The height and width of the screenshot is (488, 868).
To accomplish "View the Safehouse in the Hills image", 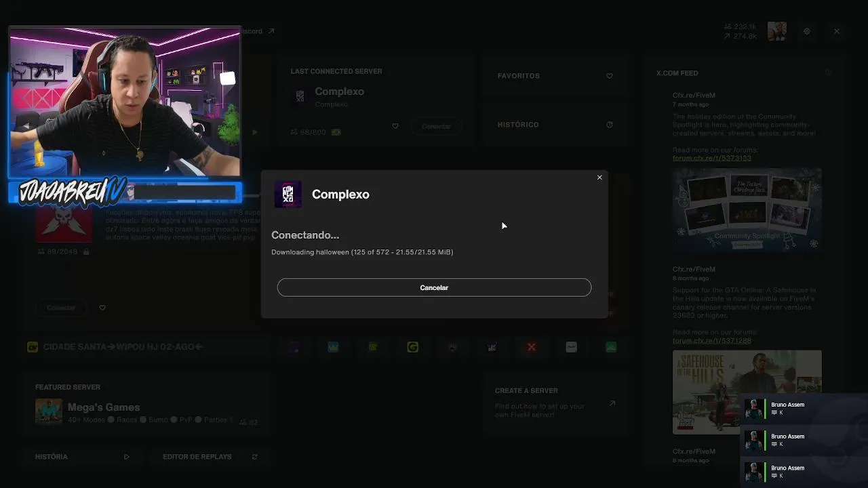I will pos(747,392).
